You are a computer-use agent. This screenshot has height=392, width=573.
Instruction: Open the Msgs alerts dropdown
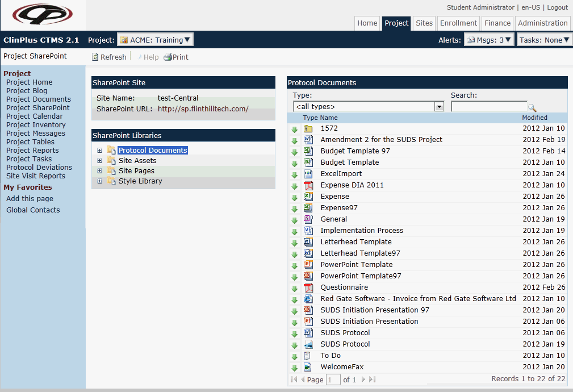coord(489,40)
